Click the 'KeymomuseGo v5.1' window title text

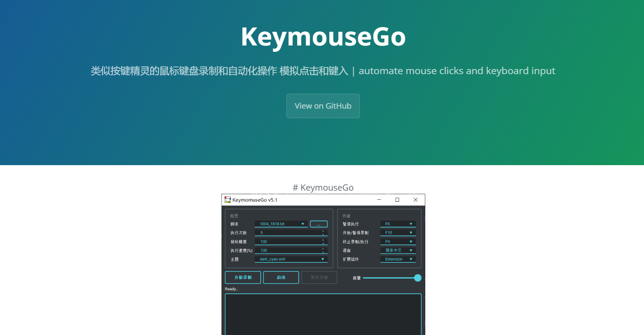click(x=255, y=200)
